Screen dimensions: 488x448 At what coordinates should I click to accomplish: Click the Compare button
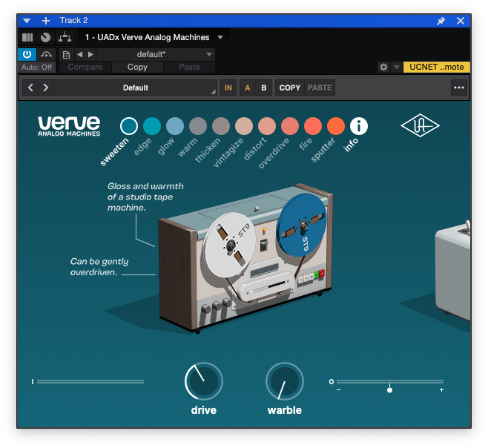pos(85,67)
